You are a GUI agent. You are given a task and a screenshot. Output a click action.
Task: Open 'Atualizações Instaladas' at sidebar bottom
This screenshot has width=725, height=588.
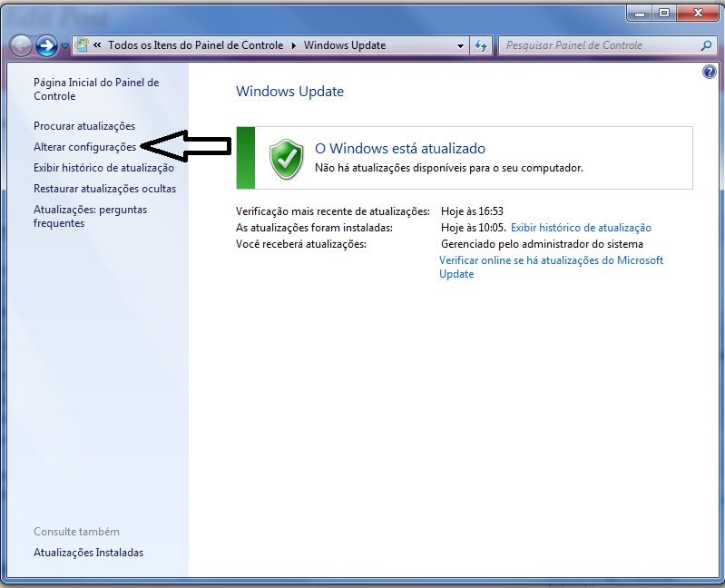(x=88, y=553)
